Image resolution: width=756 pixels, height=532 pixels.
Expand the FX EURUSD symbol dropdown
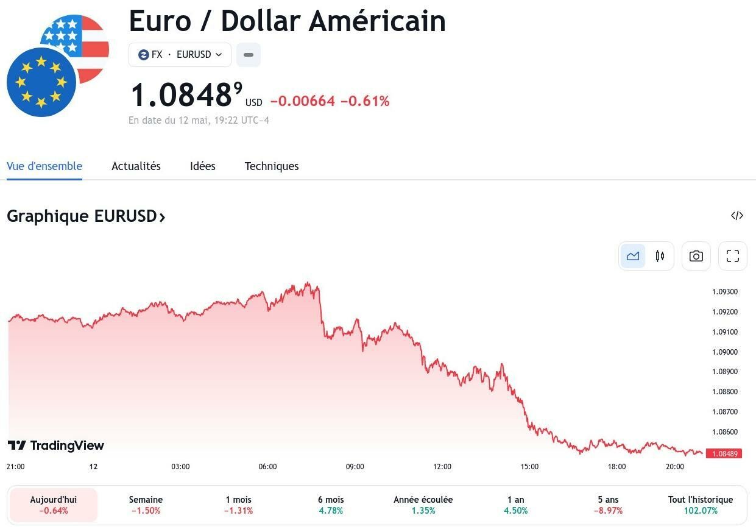point(180,55)
